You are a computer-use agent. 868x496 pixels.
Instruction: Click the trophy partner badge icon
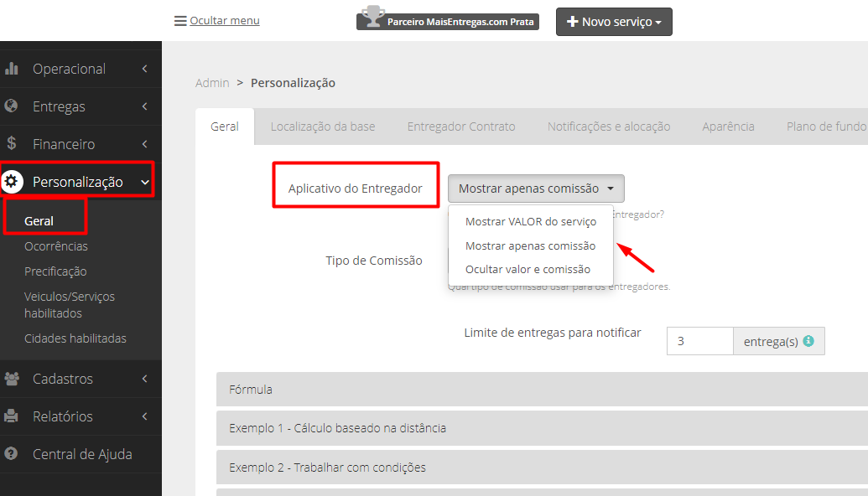pos(373,17)
